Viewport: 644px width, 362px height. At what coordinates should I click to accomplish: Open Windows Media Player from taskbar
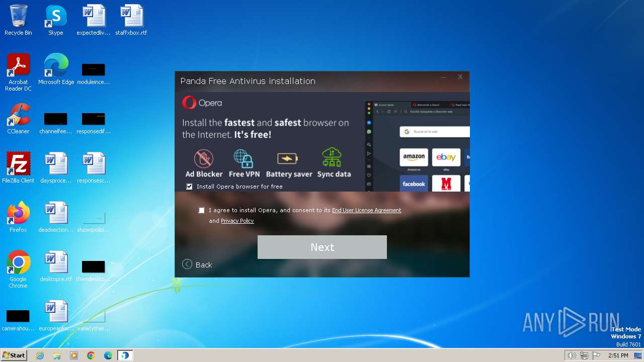74,355
